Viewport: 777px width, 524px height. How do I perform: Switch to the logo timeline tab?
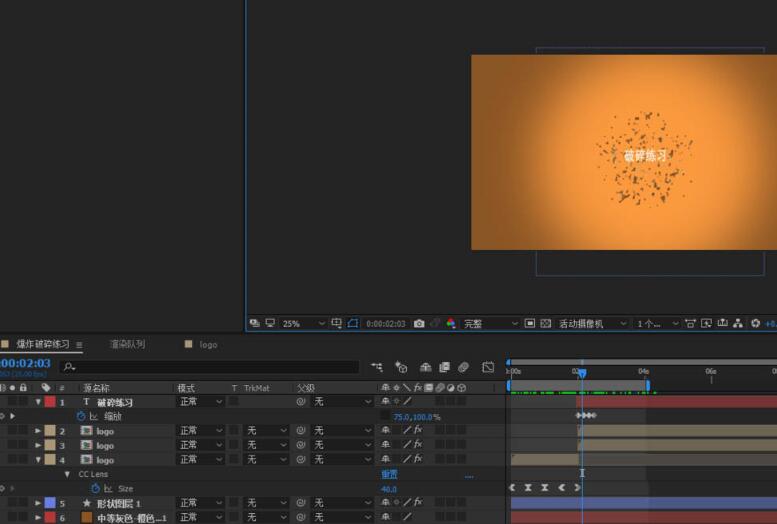pos(208,345)
